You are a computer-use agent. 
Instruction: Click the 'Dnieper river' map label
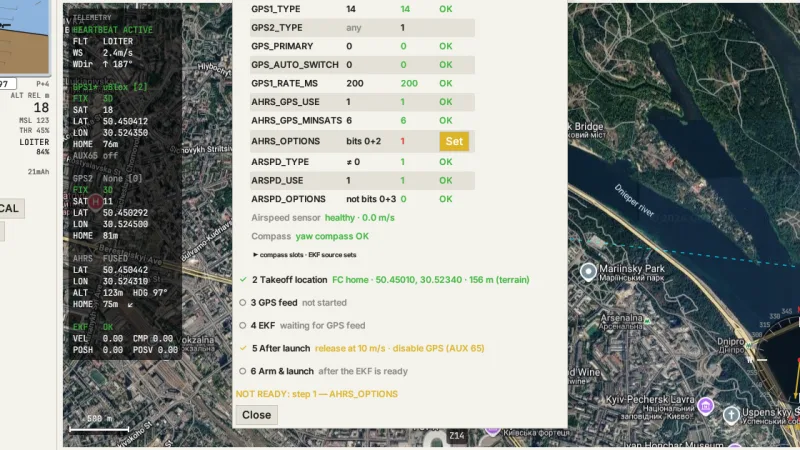[x=634, y=200]
